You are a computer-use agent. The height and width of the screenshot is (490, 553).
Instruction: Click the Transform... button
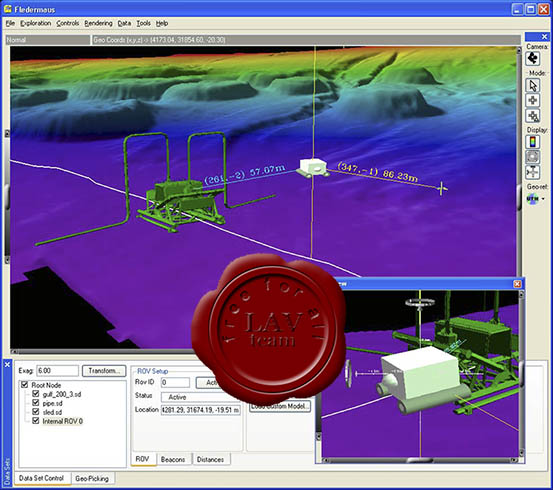(x=104, y=371)
